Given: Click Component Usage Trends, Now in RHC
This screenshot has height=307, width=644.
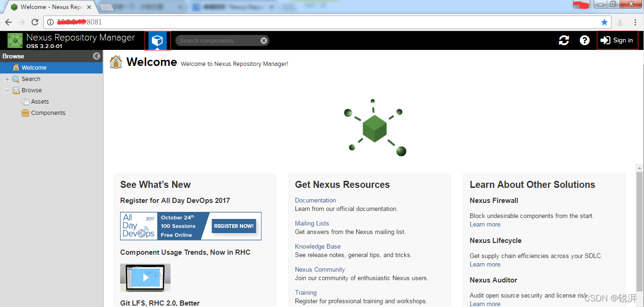Looking at the screenshot, I should 185,252.
